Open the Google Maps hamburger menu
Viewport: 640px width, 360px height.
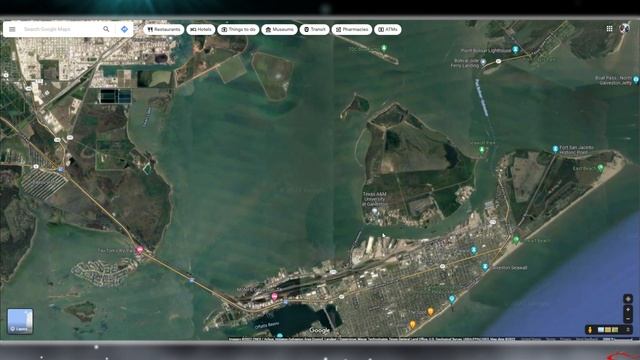[12, 29]
